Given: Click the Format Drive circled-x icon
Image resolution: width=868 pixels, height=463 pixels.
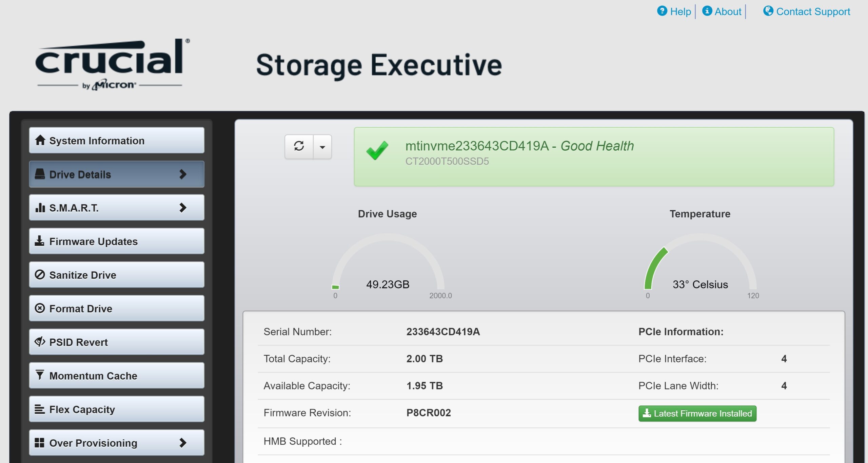Looking at the screenshot, I should (x=40, y=308).
